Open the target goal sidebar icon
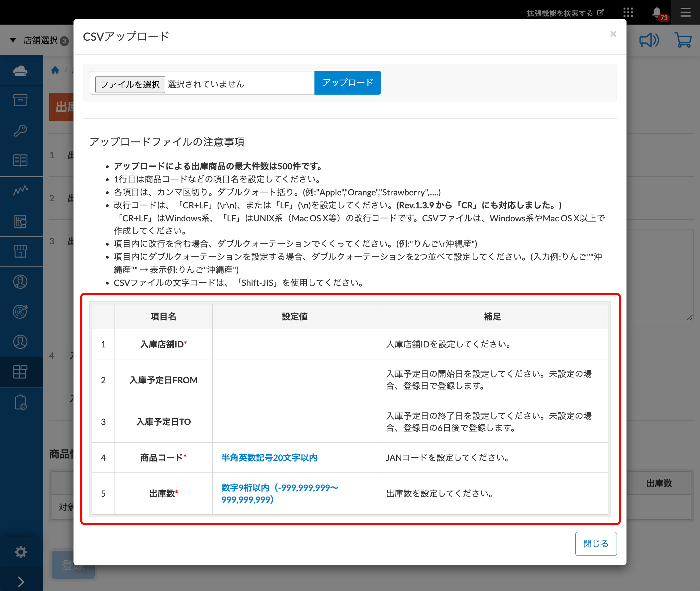 coord(21,311)
